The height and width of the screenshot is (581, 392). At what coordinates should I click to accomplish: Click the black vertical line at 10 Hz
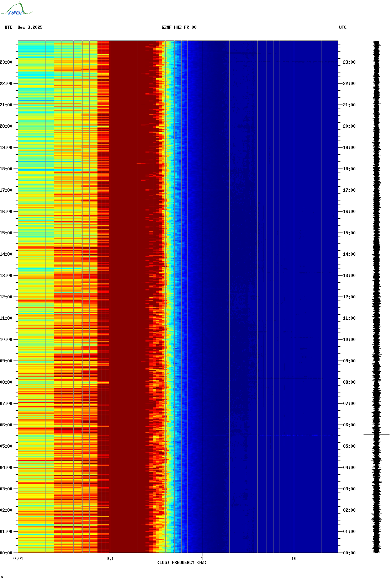[294, 284]
